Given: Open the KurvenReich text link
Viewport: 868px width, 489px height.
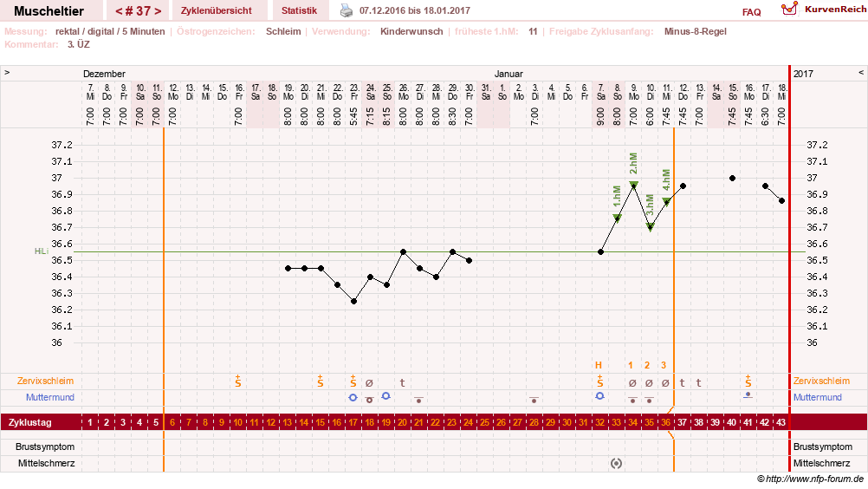Looking at the screenshot, I should 835,10.
